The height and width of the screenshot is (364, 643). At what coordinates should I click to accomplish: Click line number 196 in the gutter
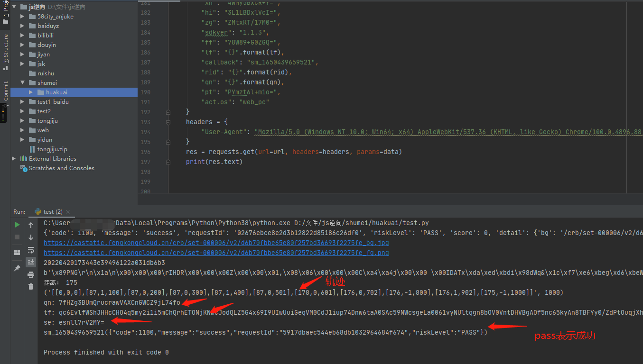point(145,152)
